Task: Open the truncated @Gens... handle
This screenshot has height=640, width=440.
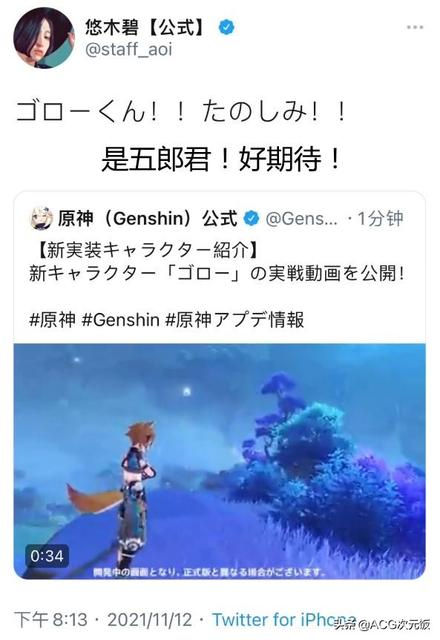Action: point(302,219)
